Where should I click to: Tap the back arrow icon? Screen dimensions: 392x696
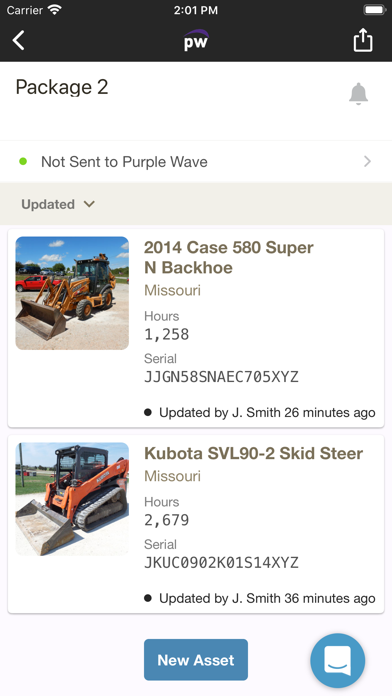pyautogui.click(x=19, y=40)
